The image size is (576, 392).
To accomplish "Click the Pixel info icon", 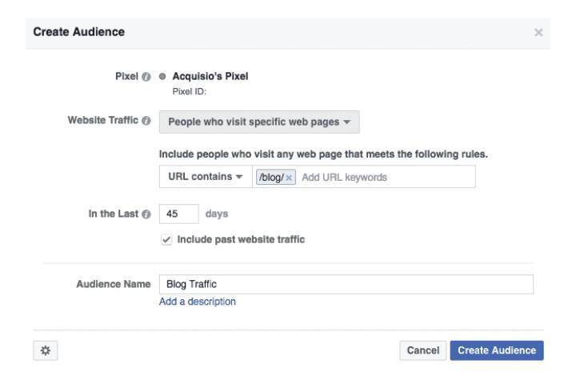I will pyautogui.click(x=146, y=77).
